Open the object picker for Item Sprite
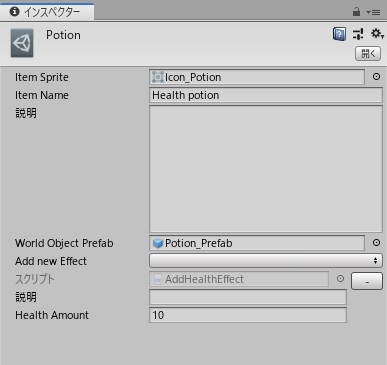The width and height of the screenshot is (387, 365). [x=376, y=77]
